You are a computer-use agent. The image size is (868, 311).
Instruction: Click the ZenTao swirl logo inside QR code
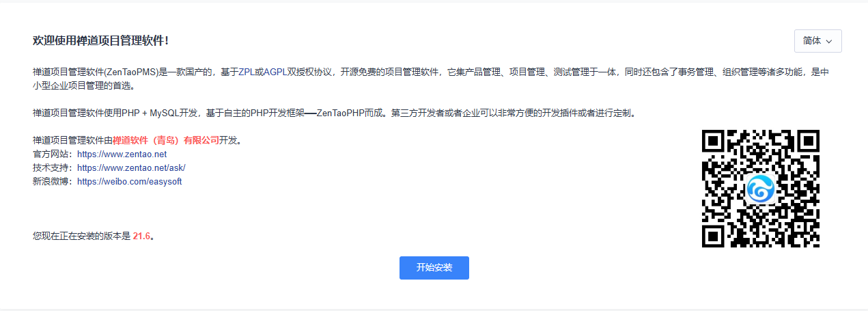(760, 189)
